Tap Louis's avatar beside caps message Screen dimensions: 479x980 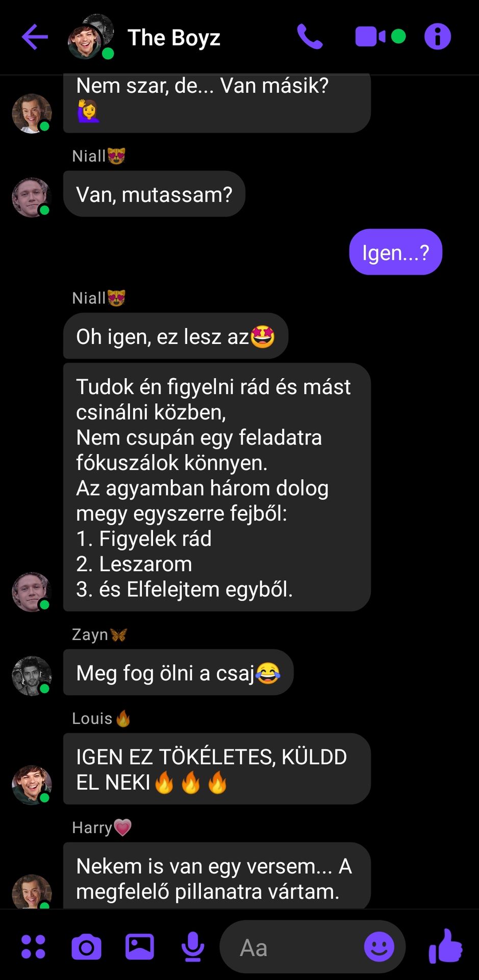(x=32, y=785)
